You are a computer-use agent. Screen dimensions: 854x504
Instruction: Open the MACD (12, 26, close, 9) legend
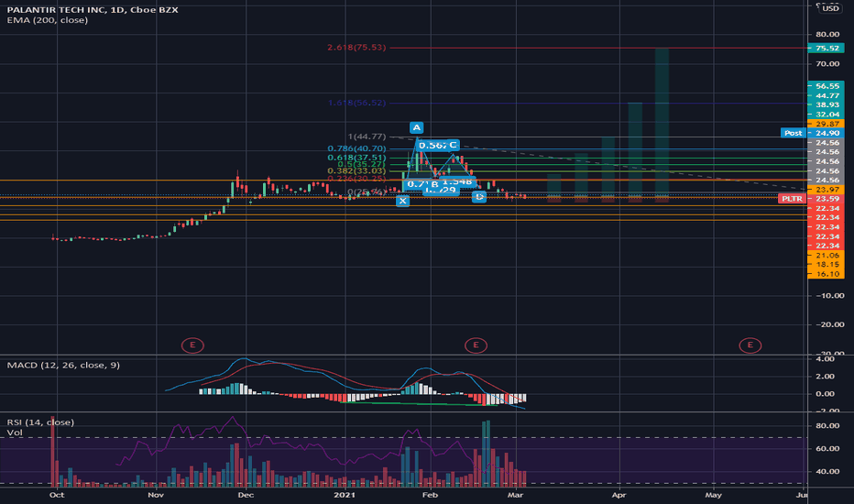pos(63,365)
